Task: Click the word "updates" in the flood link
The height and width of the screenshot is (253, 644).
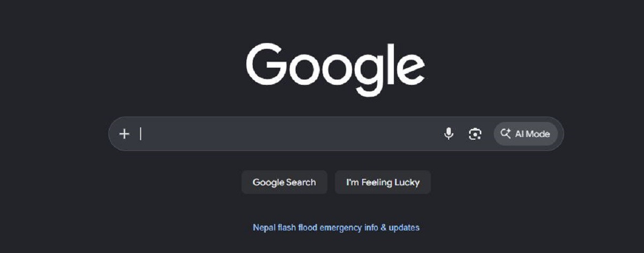Action: click(x=404, y=228)
